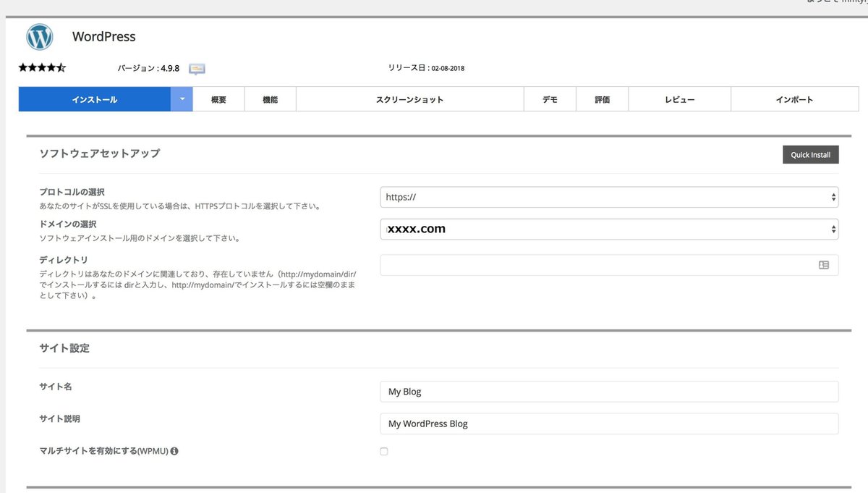Click the バージョン 4.9.8 text
The width and height of the screenshot is (868, 493).
148,68
